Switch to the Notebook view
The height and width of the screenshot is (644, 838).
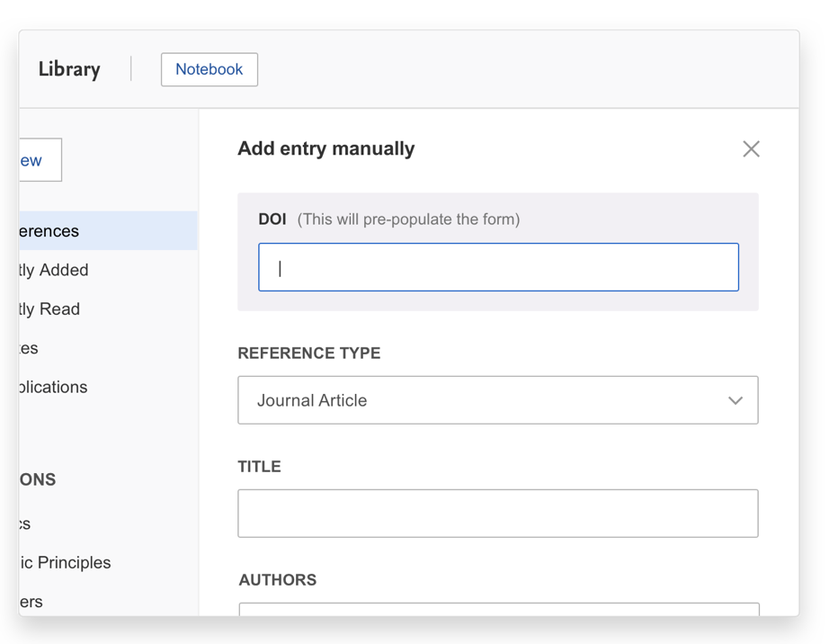209,69
